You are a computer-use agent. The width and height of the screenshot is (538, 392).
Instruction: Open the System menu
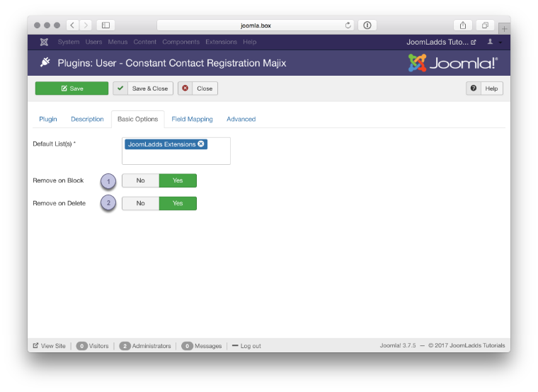click(x=68, y=42)
